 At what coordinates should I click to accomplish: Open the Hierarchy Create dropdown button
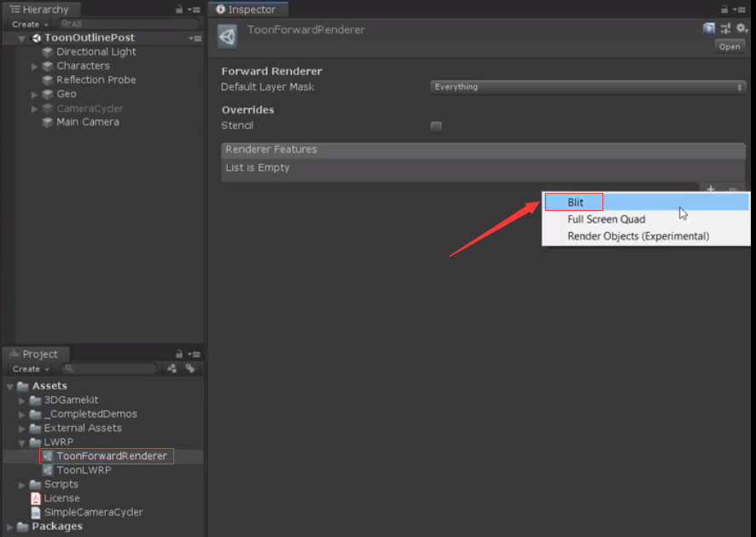30,24
